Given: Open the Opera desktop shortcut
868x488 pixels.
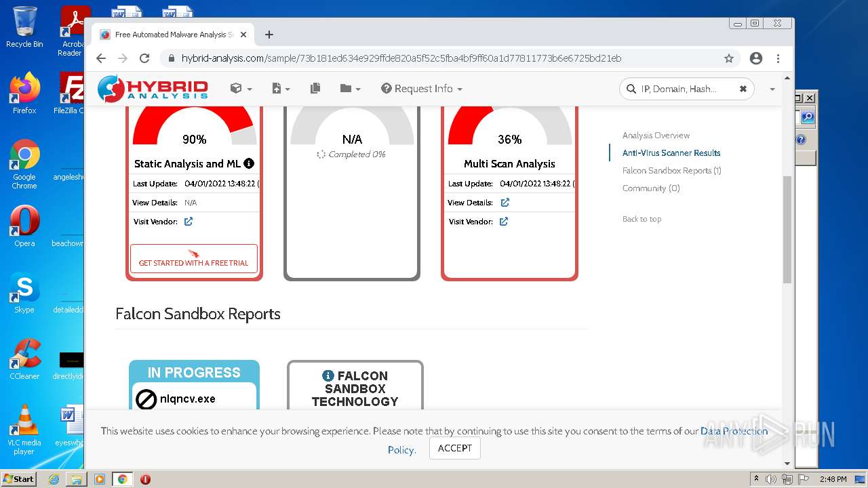Looking at the screenshot, I should point(24,226).
